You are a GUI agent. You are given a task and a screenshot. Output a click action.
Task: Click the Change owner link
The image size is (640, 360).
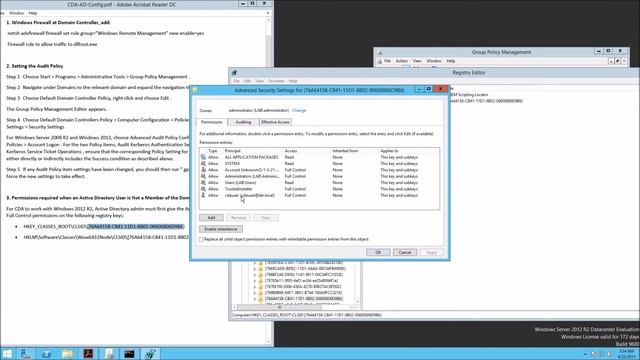(299, 110)
